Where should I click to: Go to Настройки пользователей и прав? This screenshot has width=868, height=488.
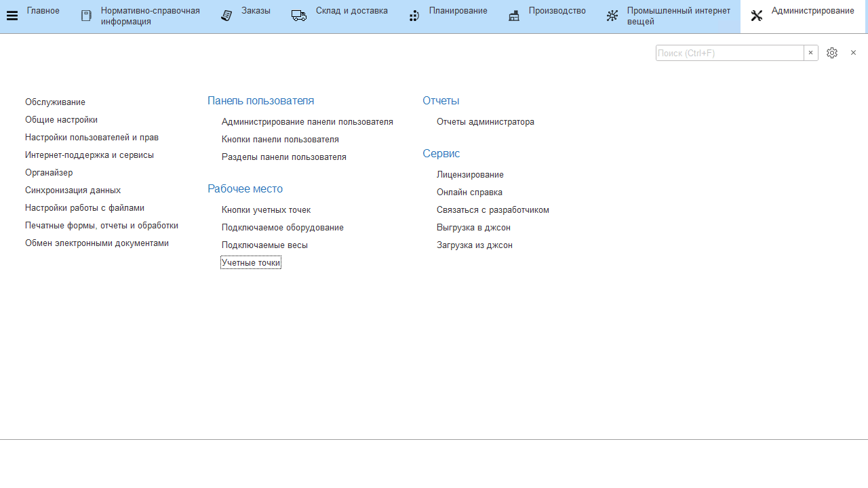tap(92, 138)
